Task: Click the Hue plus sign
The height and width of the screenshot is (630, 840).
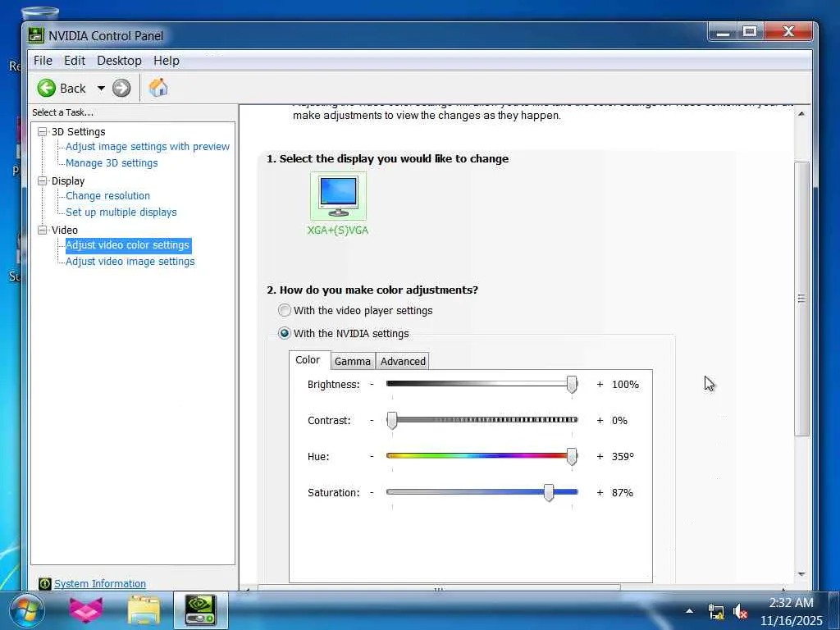Action: (600, 456)
